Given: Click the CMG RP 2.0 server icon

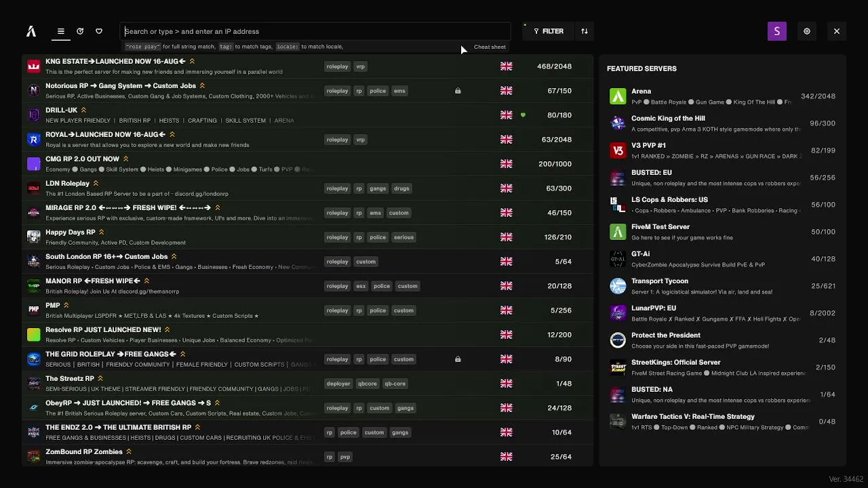Looking at the screenshot, I should [33, 164].
